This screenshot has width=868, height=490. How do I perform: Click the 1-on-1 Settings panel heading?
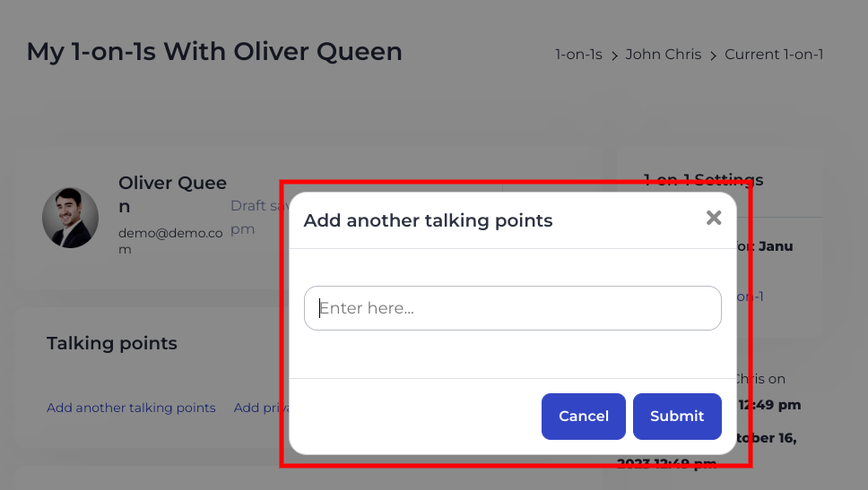tap(704, 180)
